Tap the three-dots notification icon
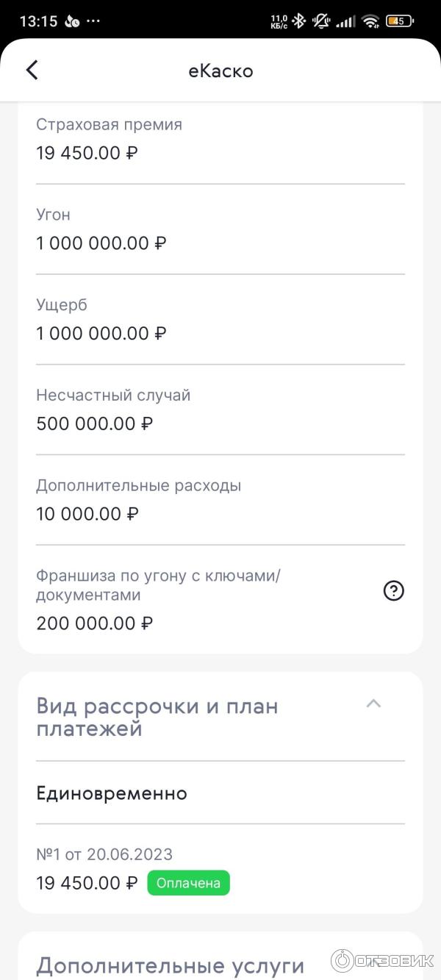This screenshot has height=980, width=441. pyautogui.click(x=93, y=21)
